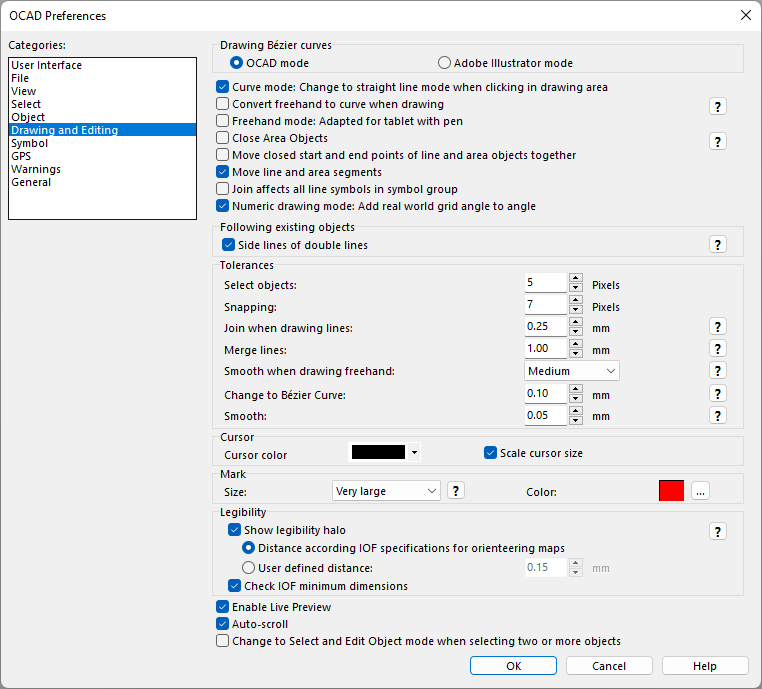762x689 pixels.
Task: Open GPS category in list
Action: pos(103,156)
